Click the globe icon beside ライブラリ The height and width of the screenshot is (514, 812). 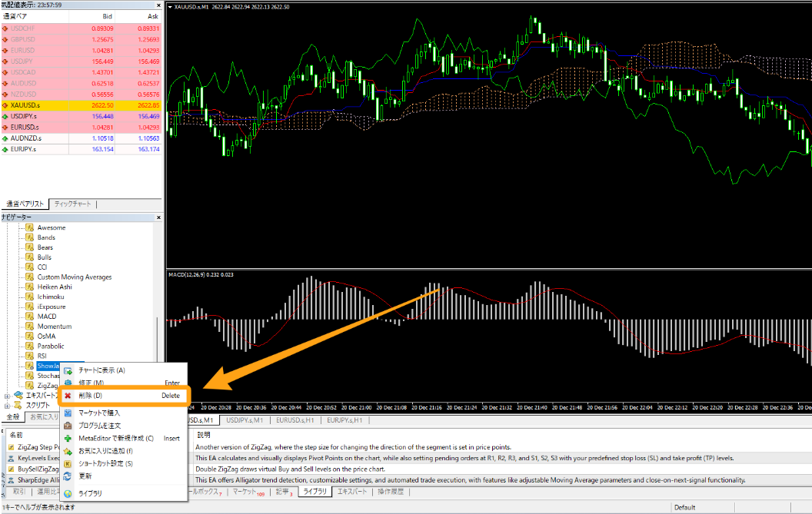(68, 493)
